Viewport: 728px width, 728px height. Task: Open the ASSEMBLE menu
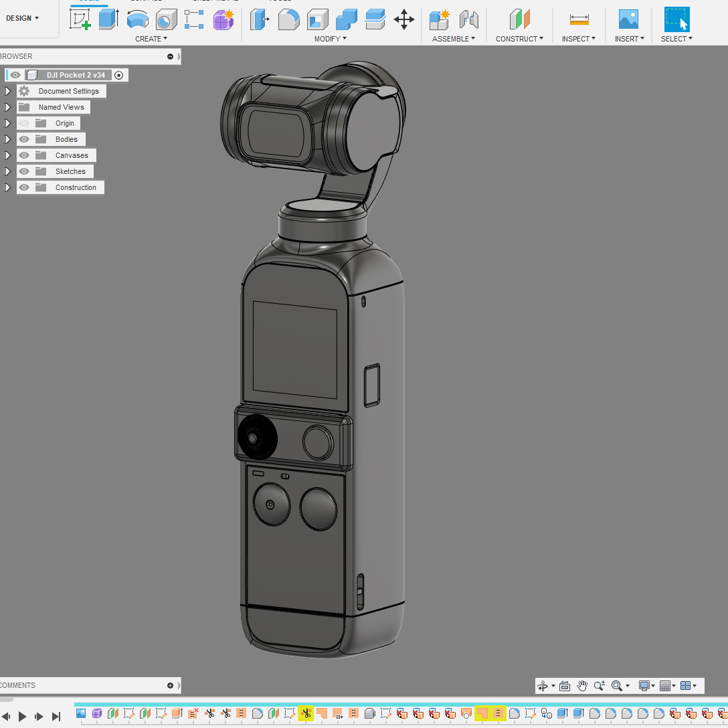[x=453, y=39]
